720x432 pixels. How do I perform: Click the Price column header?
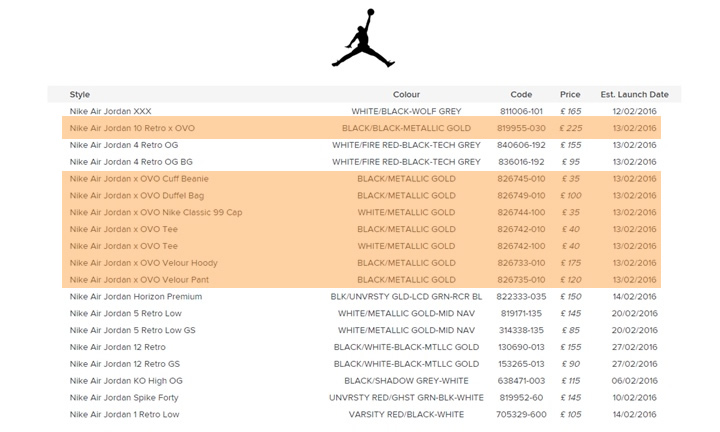(570, 94)
